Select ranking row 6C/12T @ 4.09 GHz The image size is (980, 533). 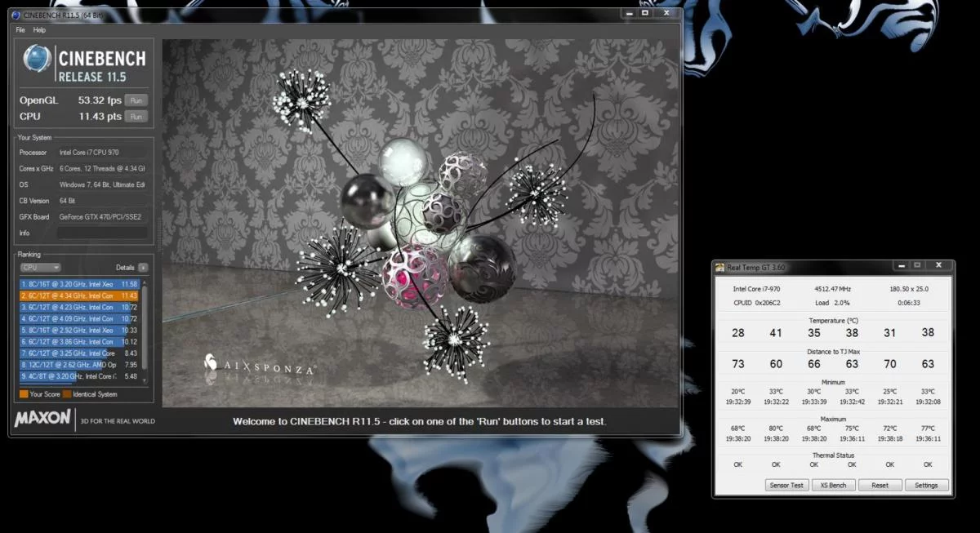click(x=79, y=318)
